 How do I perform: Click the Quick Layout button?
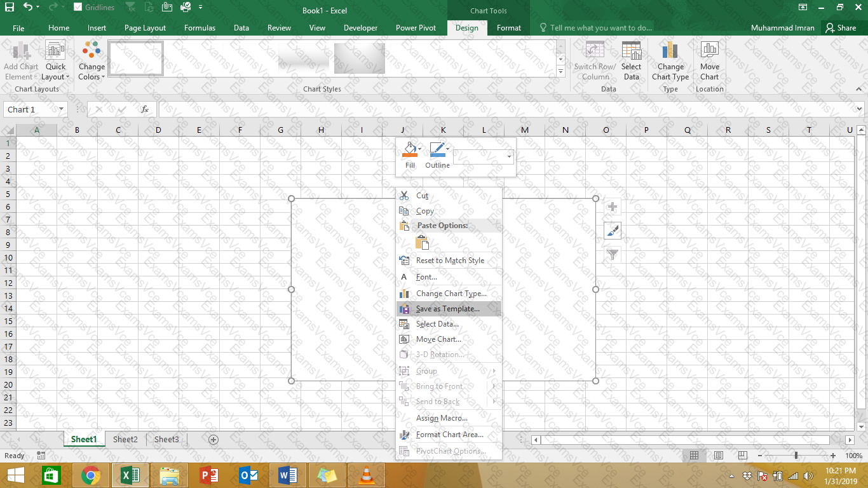(55, 61)
